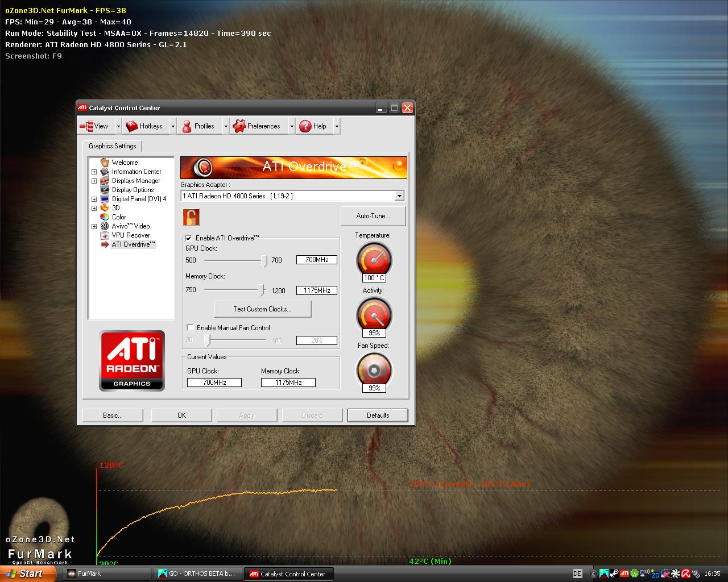Select ATI Overdrive tree item

(x=133, y=244)
